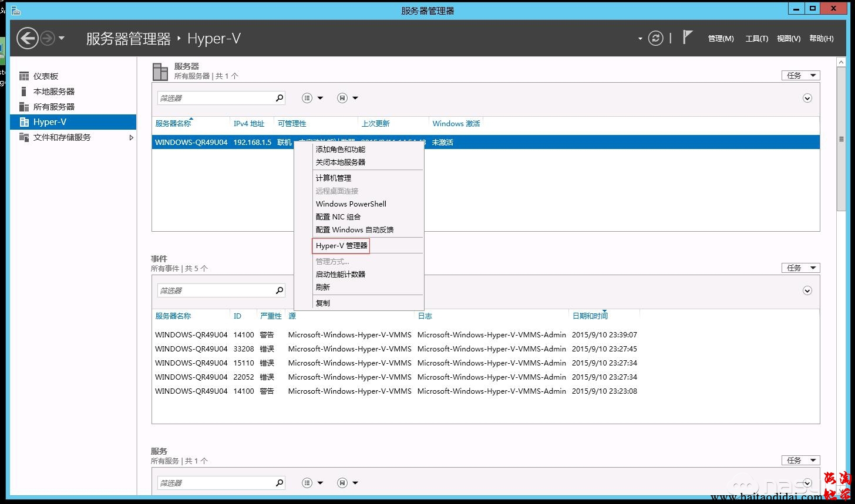Select Hyper-V 管理器 from context menu
Image resolution: width=855 pixels, height=504 pixels.
341,246
